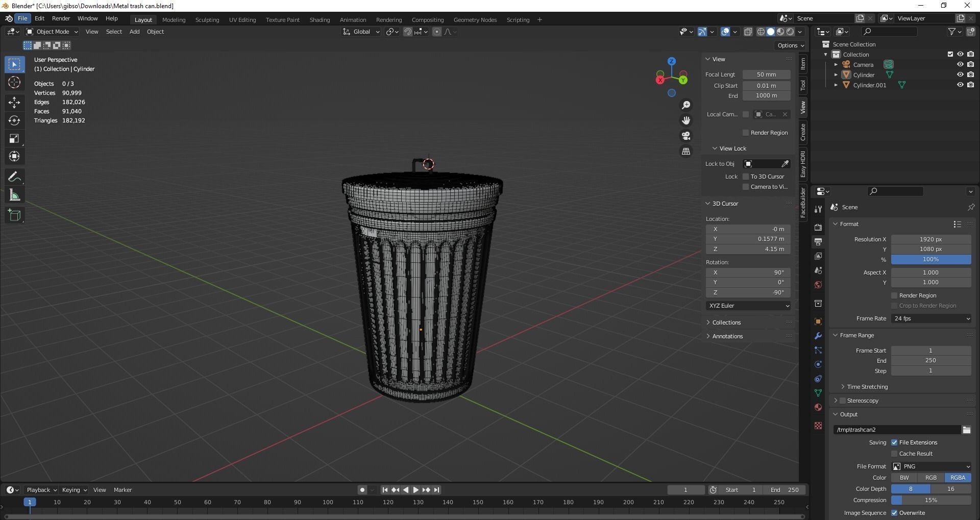
Task: Jump to the last frame
Action: pyautogui.click(x=436, y=489)
